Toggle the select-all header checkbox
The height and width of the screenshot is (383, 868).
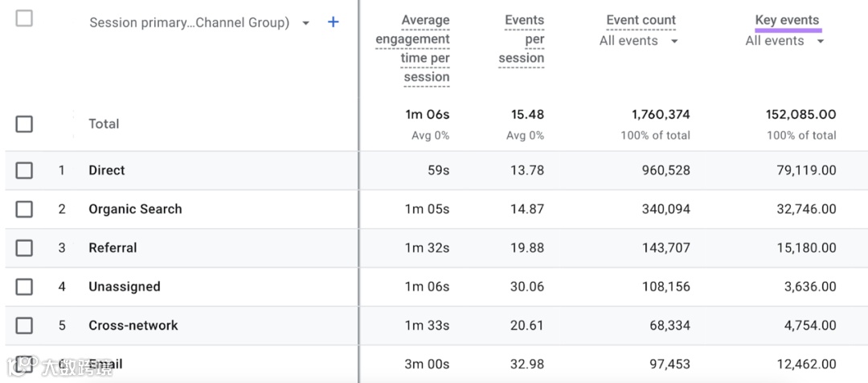[24, 18]
